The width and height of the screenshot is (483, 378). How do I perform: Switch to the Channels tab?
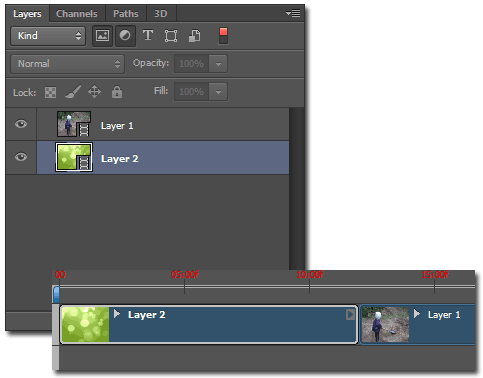[x=77, y=14]
